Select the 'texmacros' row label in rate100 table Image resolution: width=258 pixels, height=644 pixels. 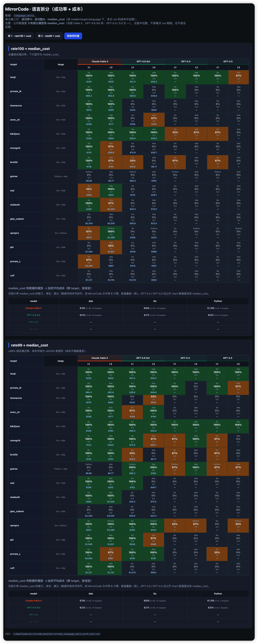click(16, 106)
